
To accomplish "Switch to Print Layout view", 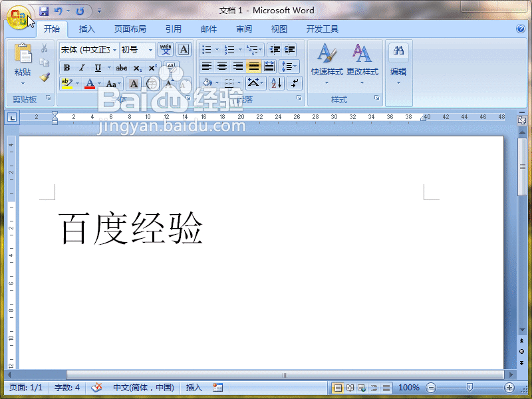I will click(x=338, y=388).
